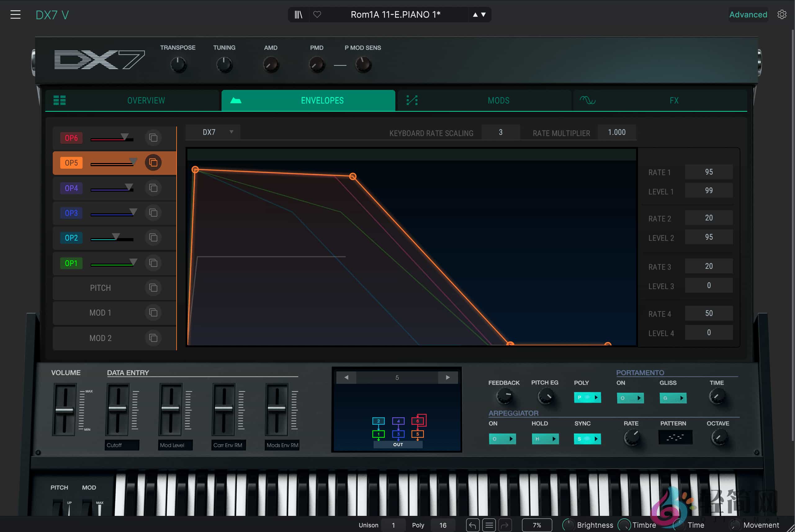Toggle Portamento ON switch
Screen dimensions: 795x532
(x=631, y=398)
